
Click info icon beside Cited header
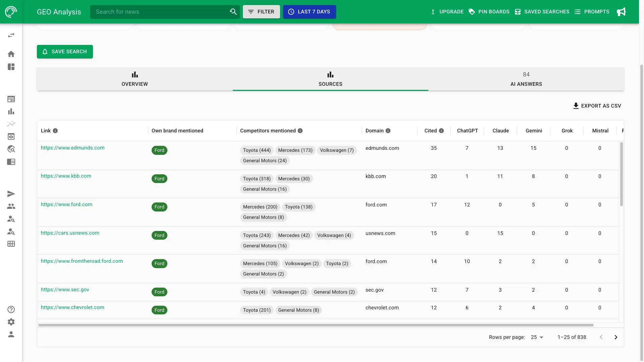[441, 131]
